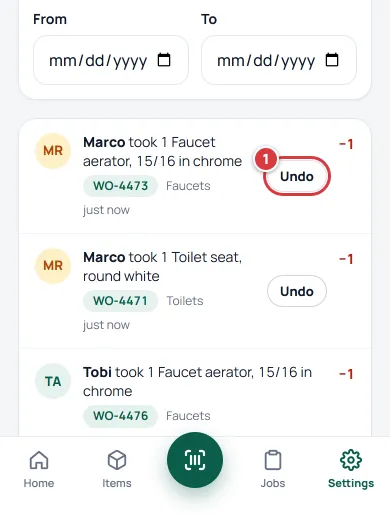Open work order WO-4471 tag
This screenshot has width=390, height=520.
click(120, 301)
